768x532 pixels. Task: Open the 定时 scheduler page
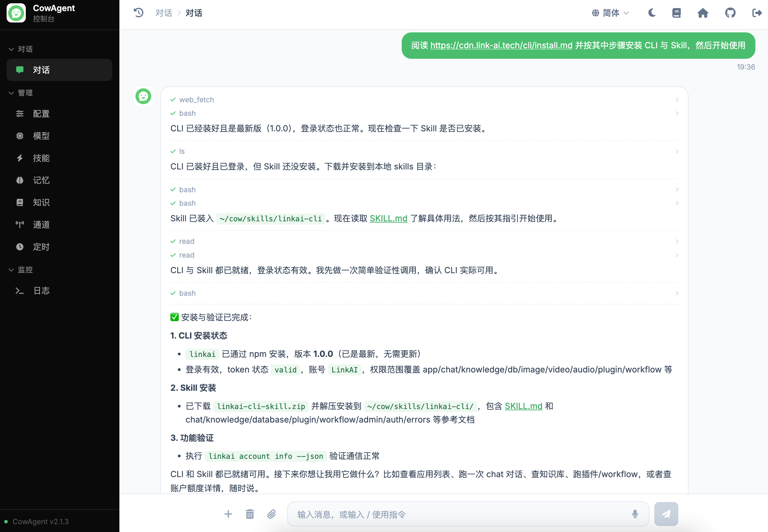(59, 247)
